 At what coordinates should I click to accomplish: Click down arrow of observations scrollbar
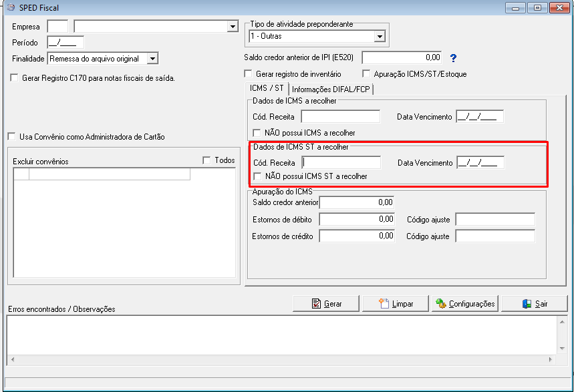coord(562,349)
